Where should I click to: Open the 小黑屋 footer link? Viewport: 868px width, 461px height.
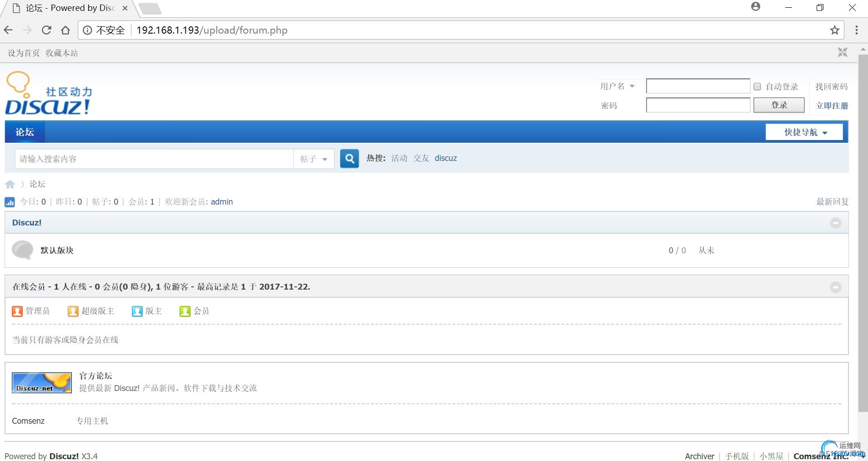[x=772, y=456]
